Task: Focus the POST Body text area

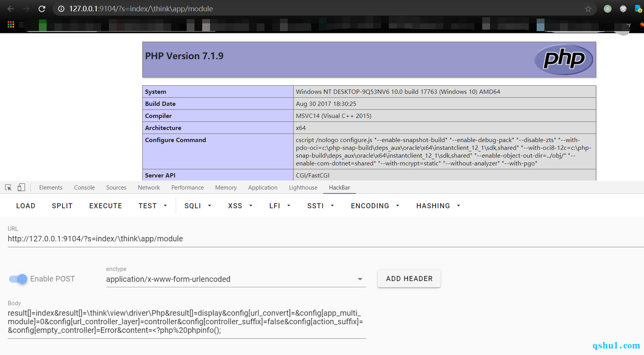Action: (x=187, y=322)
